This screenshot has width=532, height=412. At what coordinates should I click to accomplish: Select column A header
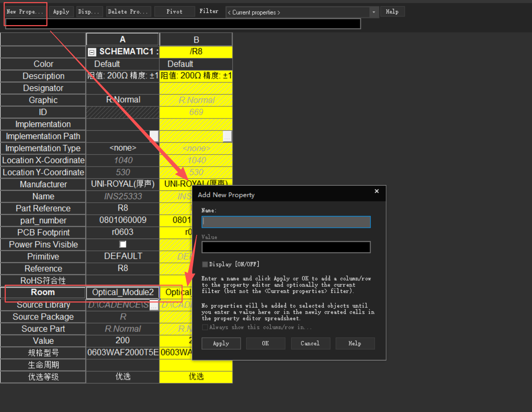(123, 39)
